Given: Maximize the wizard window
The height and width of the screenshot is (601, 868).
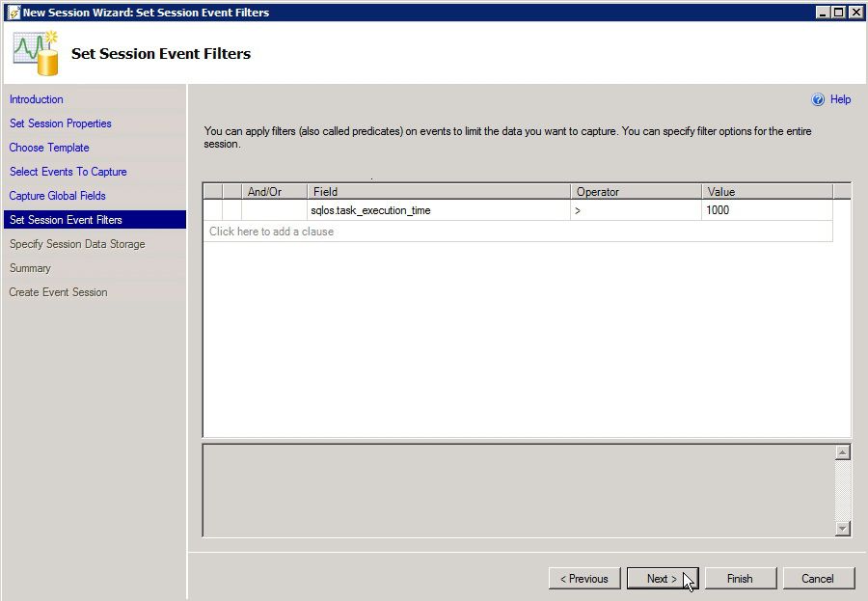Looking at the screenshot, I should [839, 13].
